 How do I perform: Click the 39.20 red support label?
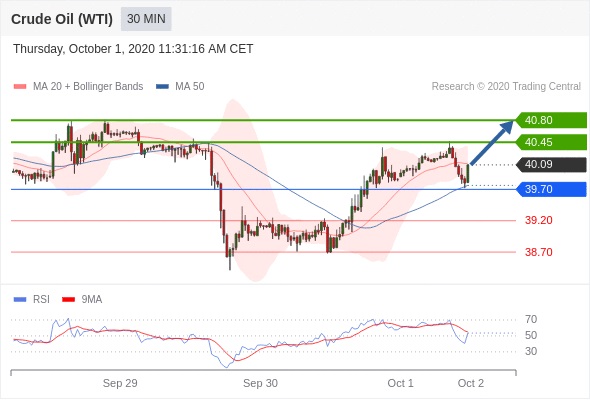click(538, 220)
